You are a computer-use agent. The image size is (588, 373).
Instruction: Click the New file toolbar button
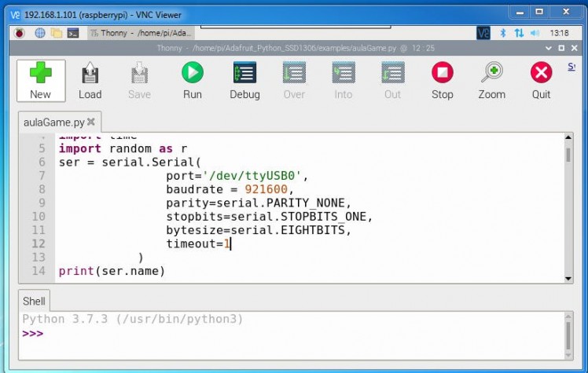tap(41, 81)
